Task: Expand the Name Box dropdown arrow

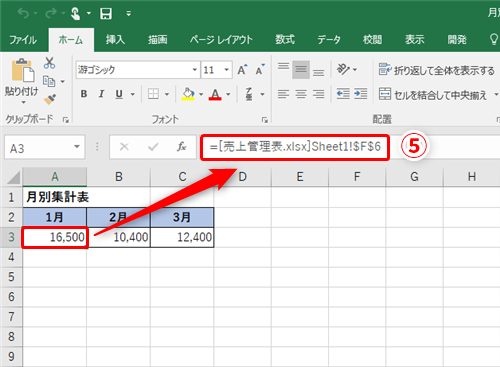Action: tap(77, 147)
